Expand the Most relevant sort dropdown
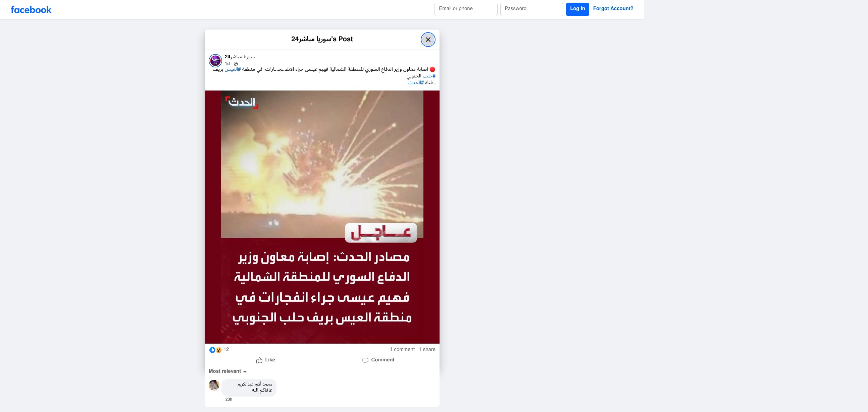The height and width of the screenshot is (412, 868). [228, 371]
